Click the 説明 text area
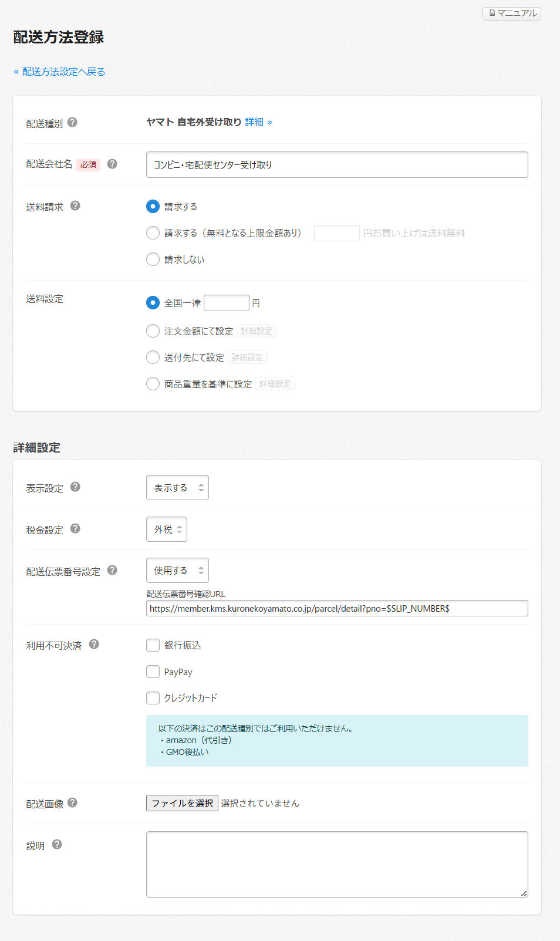 [x=336, y=864]
